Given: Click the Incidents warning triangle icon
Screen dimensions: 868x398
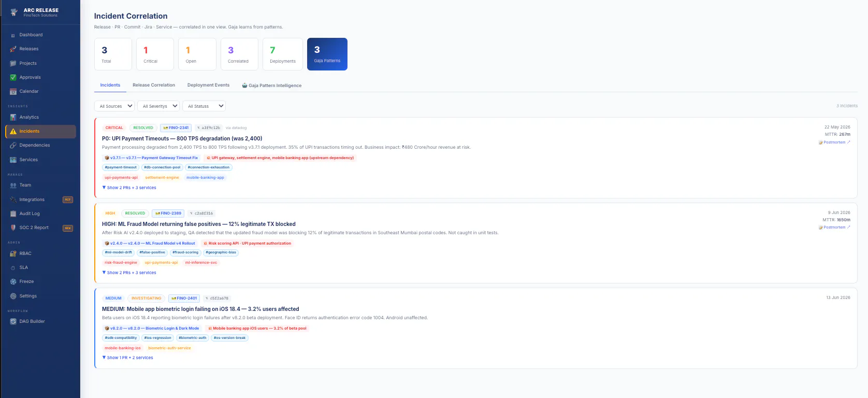Looking at the screenshot, I should tap(13, 132).
